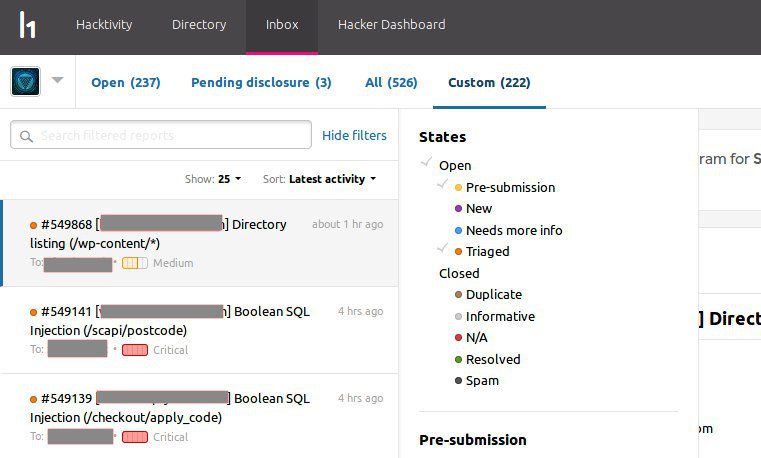Click the gray Informative state dot

[458, 316]
